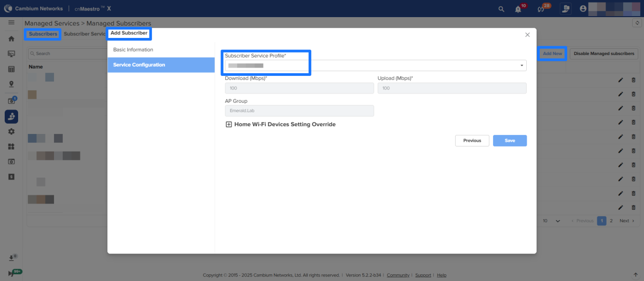Viewport: 644px width, 281px height.
Task: Expand Home Wi-Fi Devices Setting Override
Action: (229, 125)
